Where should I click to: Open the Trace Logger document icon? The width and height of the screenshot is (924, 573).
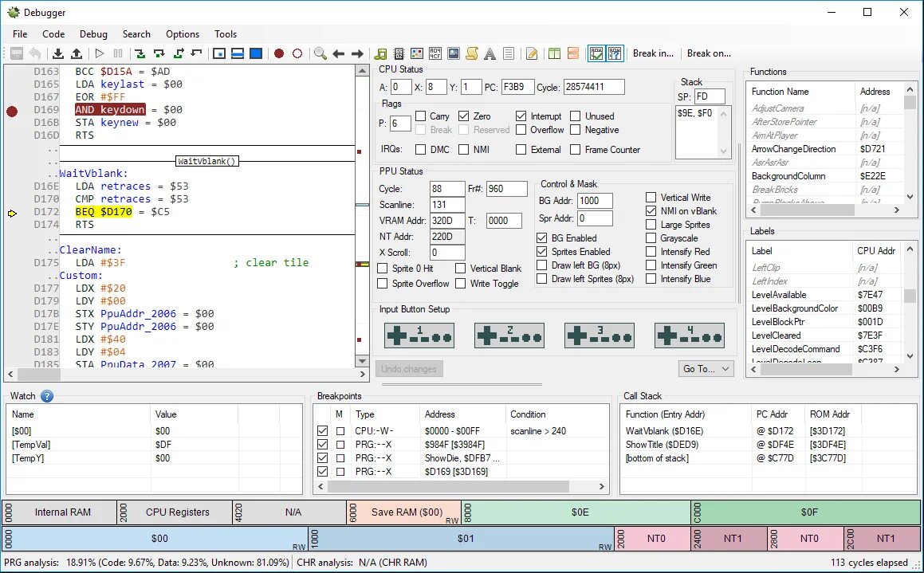point(509,53)
